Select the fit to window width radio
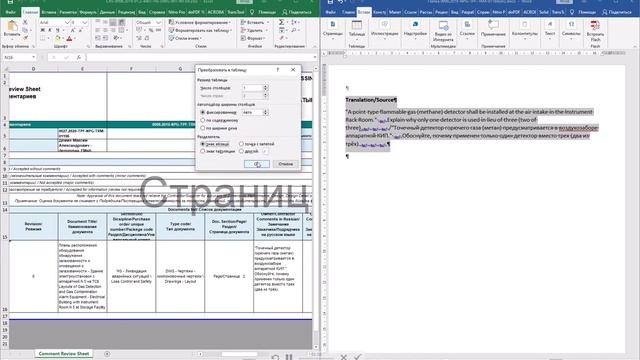The width and height of the screenshot is (640, 360). coord(203,128)
